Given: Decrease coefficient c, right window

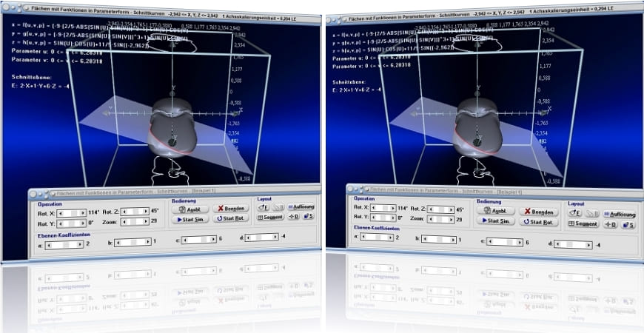Looking at the screenshot, I should click(490, 241).
